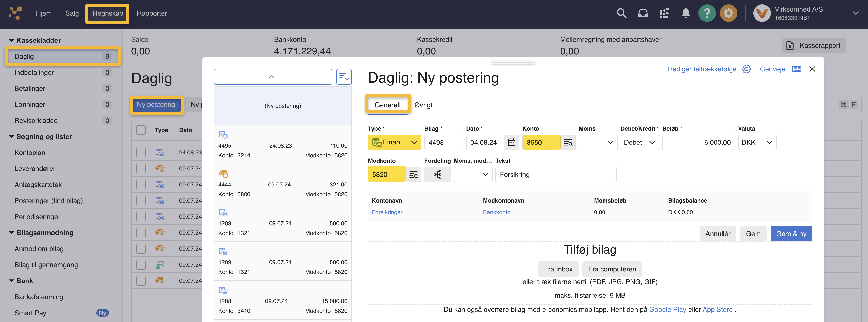868x322 pixels.
Task: Collapse the Kassekladder section in the sidebar
Action: pos(11,40)
